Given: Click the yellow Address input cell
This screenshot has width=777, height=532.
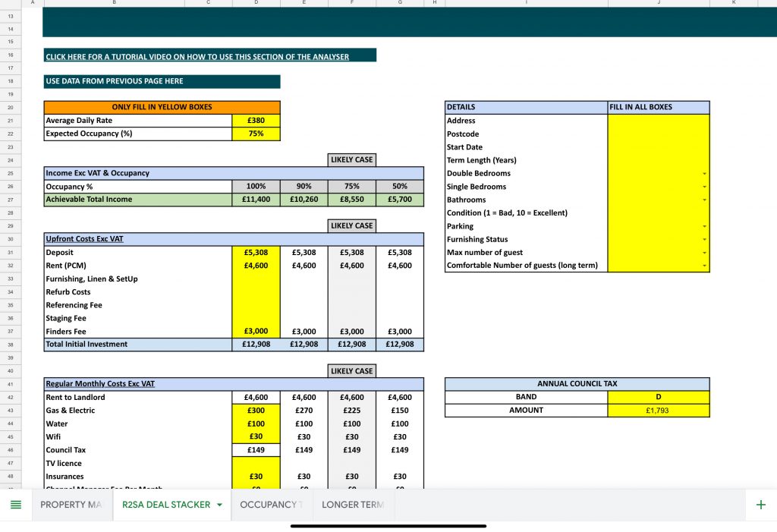Looking at the screenshot, I should pyautogui.click(x=658, y=121).
